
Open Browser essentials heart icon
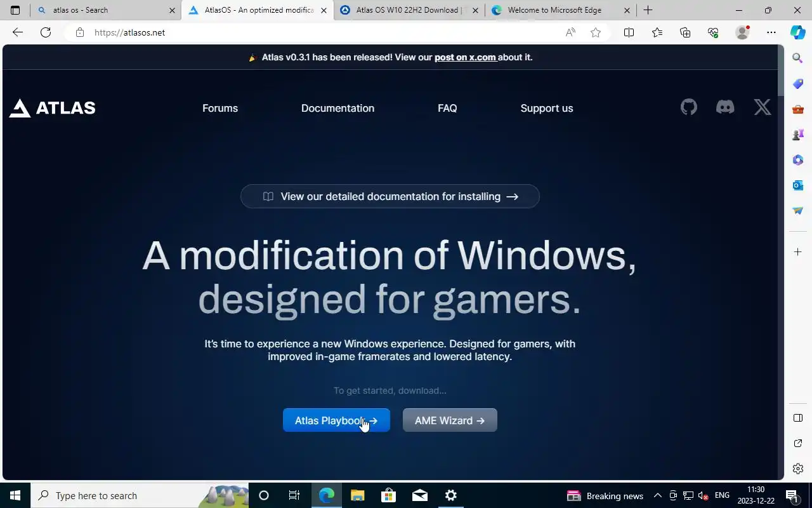713,32
